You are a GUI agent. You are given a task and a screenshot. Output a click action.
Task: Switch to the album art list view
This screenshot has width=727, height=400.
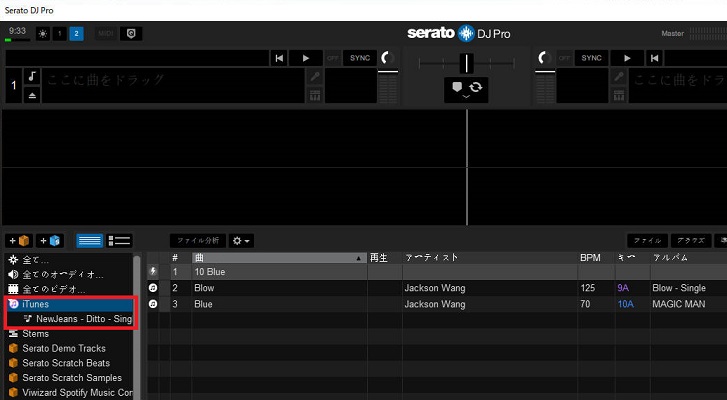coord(119,241)
